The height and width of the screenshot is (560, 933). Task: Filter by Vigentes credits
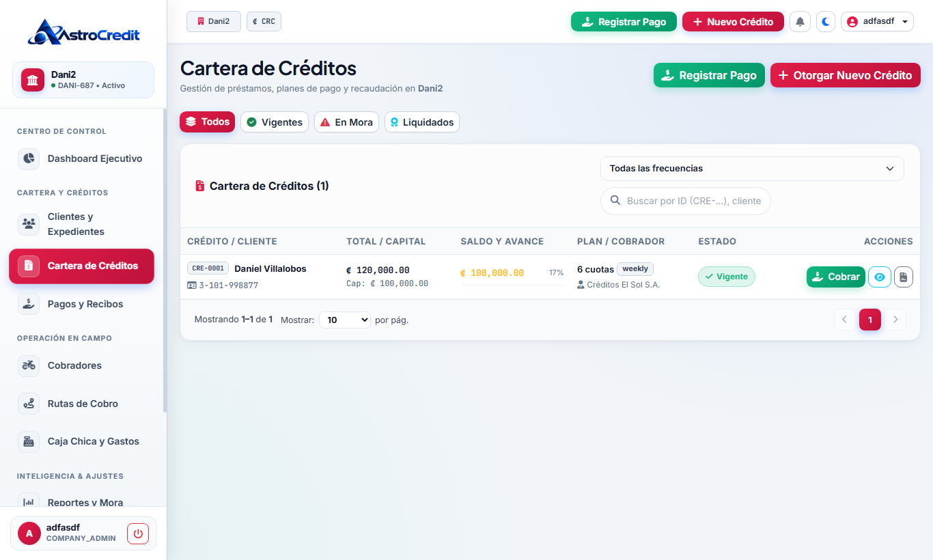[x=275, y=122]
